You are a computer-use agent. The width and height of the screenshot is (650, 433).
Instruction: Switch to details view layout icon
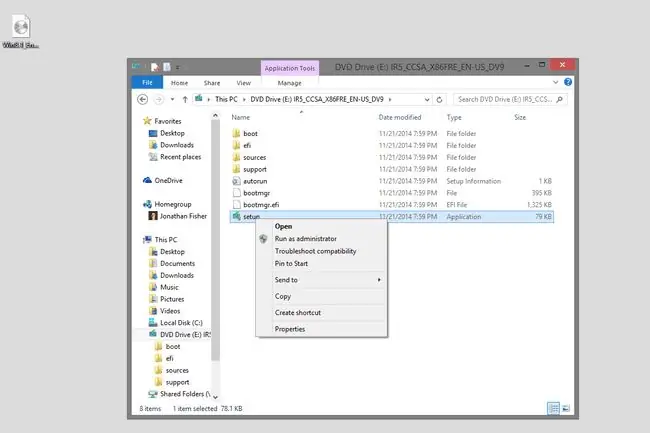tap(553, 408)
